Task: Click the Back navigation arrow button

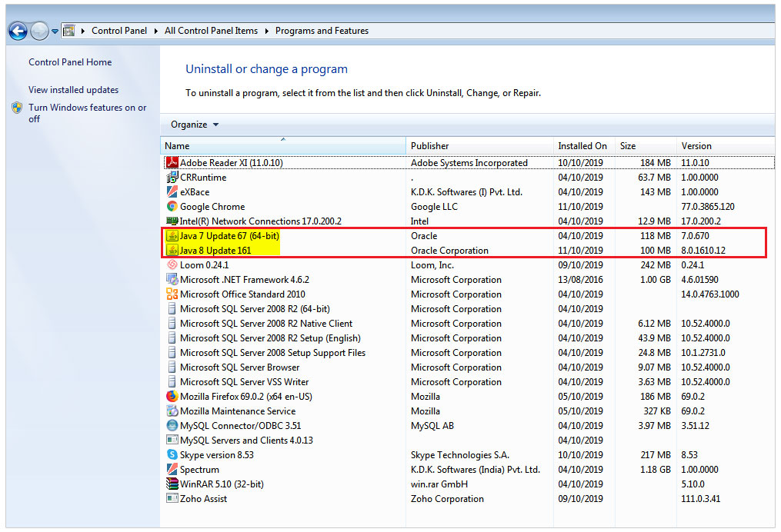Action: coord(18,31)
